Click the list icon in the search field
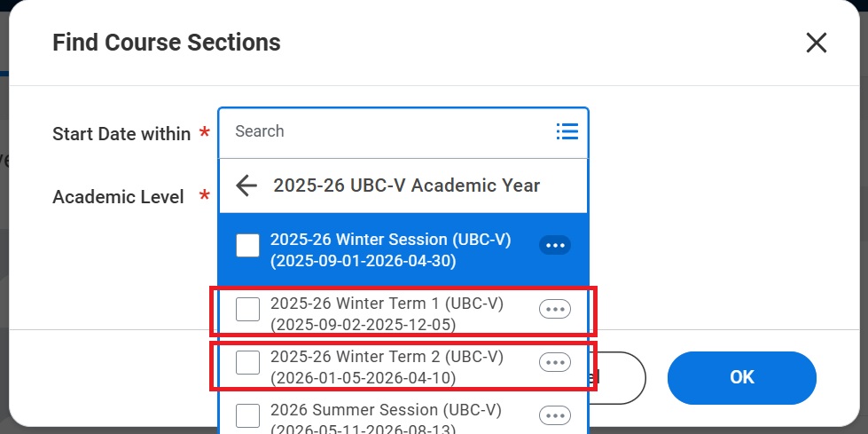The height and width of the screenshot is (434, 868). pyautogui.click(x=567, y=131)
